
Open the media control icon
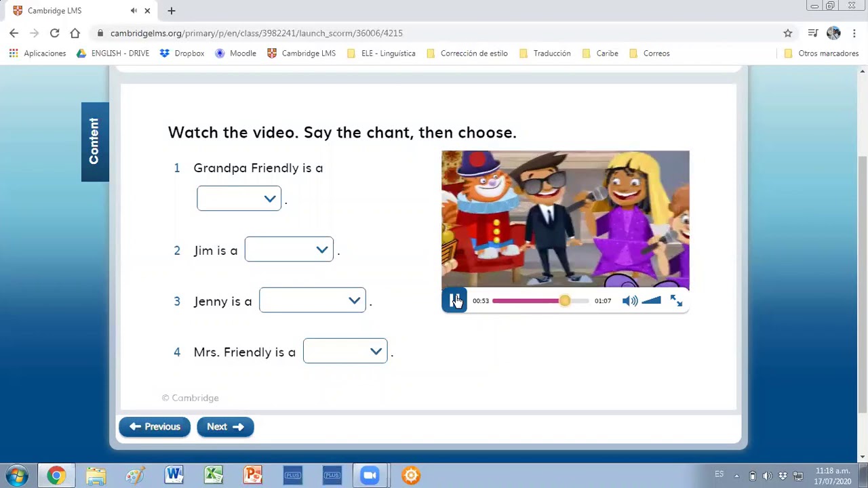[813, 33]
